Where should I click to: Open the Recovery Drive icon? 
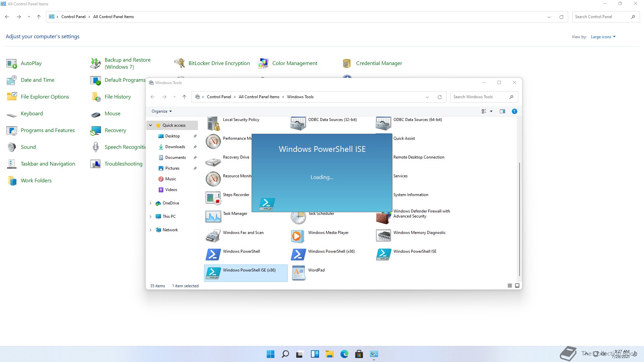click(x=213, y=162)
